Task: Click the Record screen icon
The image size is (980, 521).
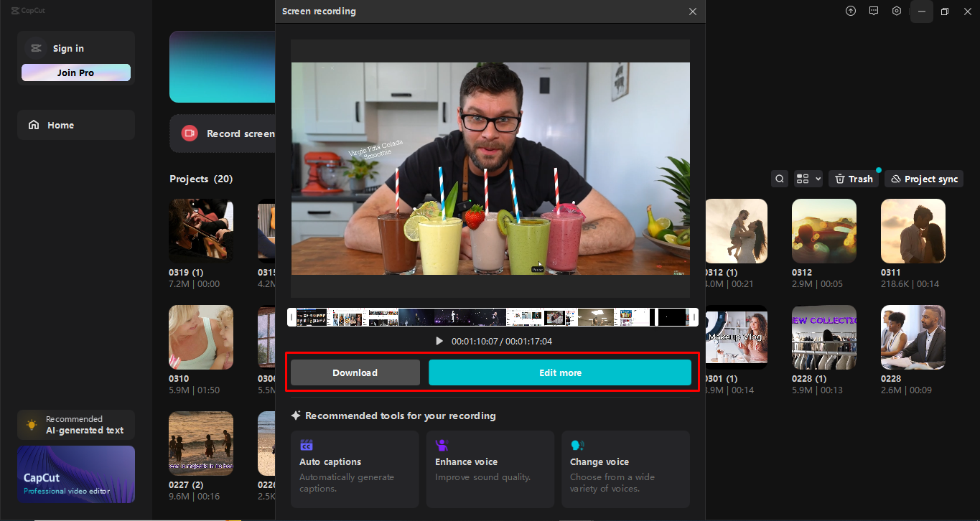Action: pyautogui.click(x=189, y=133)
